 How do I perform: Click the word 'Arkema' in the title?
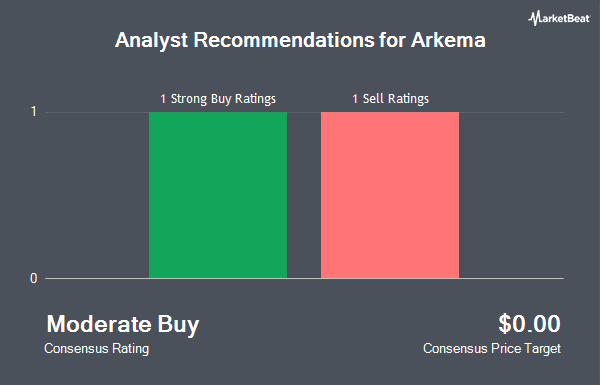click(448, 40)
